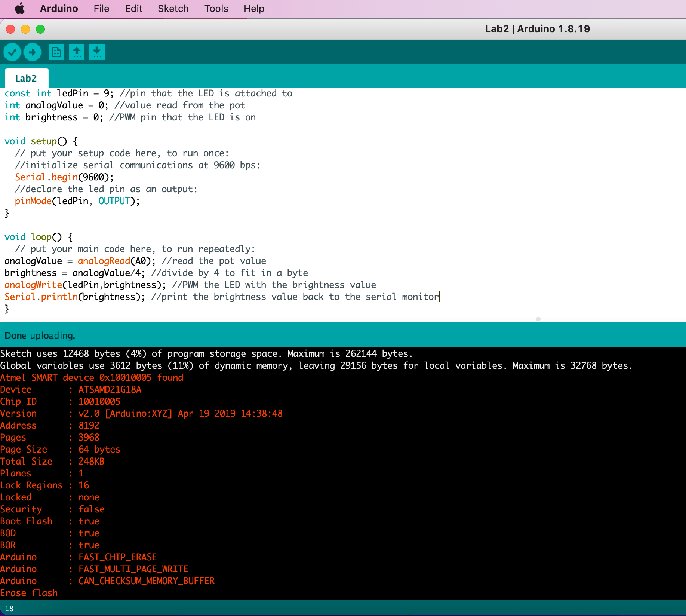Click the Save sketch down-arrow icon
The image size is (686, 616).
(97, 52)
